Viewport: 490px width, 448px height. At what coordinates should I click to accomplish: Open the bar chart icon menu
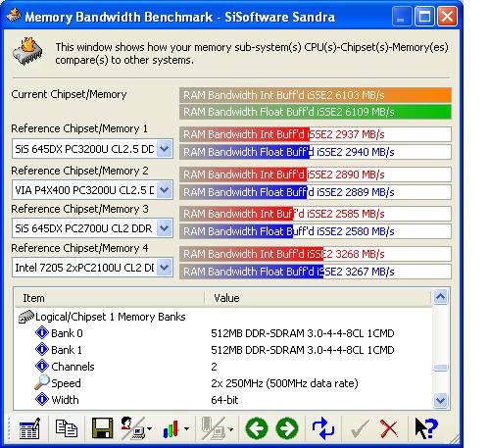point(175,428)
